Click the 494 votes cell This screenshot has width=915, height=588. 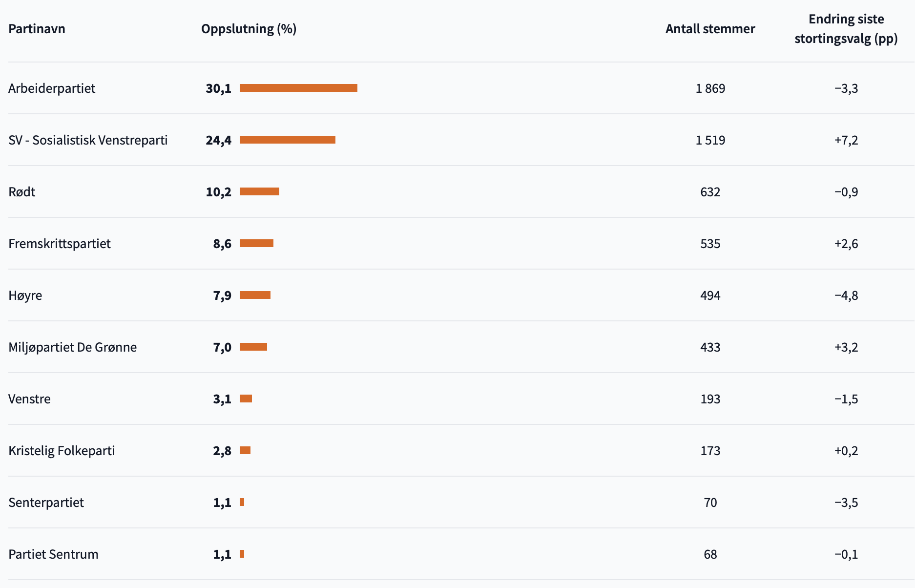click(x=710, y=295)
